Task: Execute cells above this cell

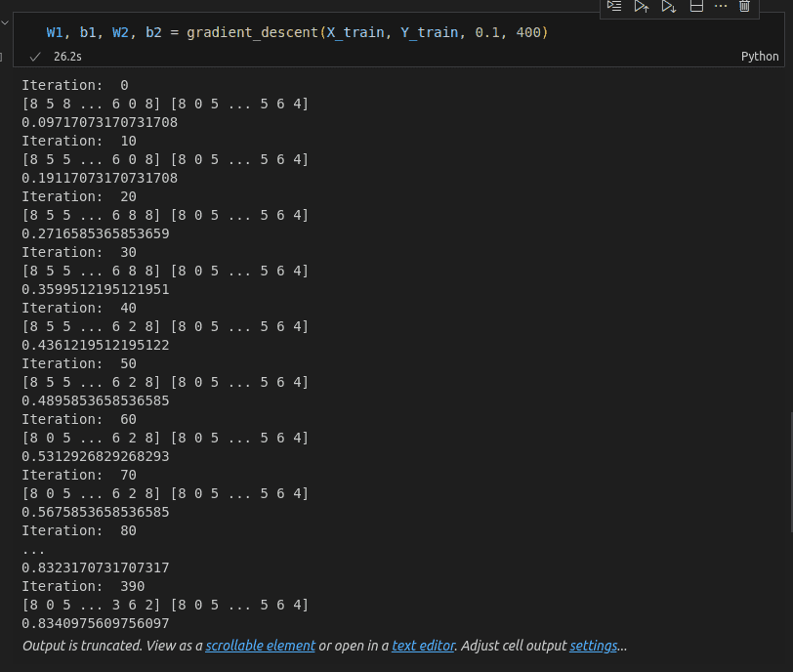Action: point(641,6)
